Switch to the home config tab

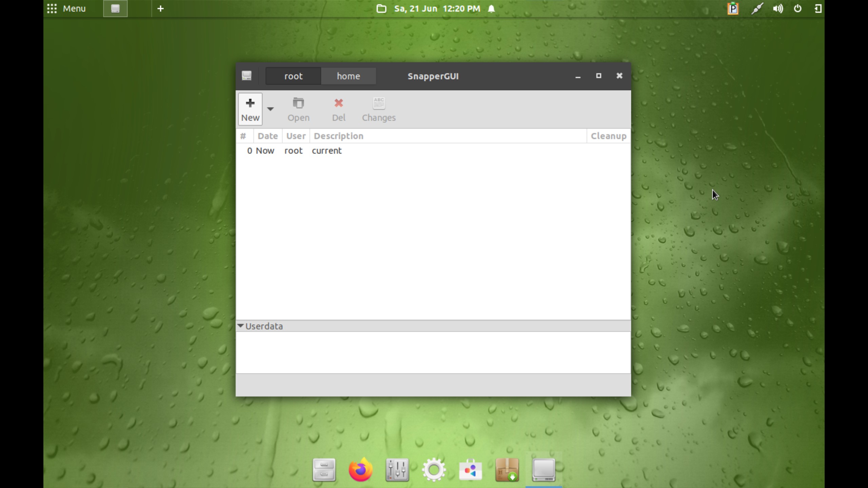point(348,76)
